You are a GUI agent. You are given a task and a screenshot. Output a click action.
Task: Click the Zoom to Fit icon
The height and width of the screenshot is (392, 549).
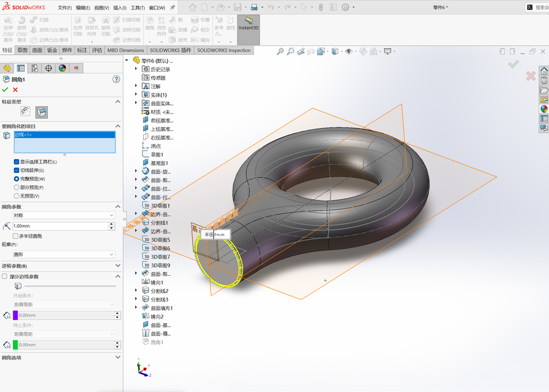tap(280, 51)
